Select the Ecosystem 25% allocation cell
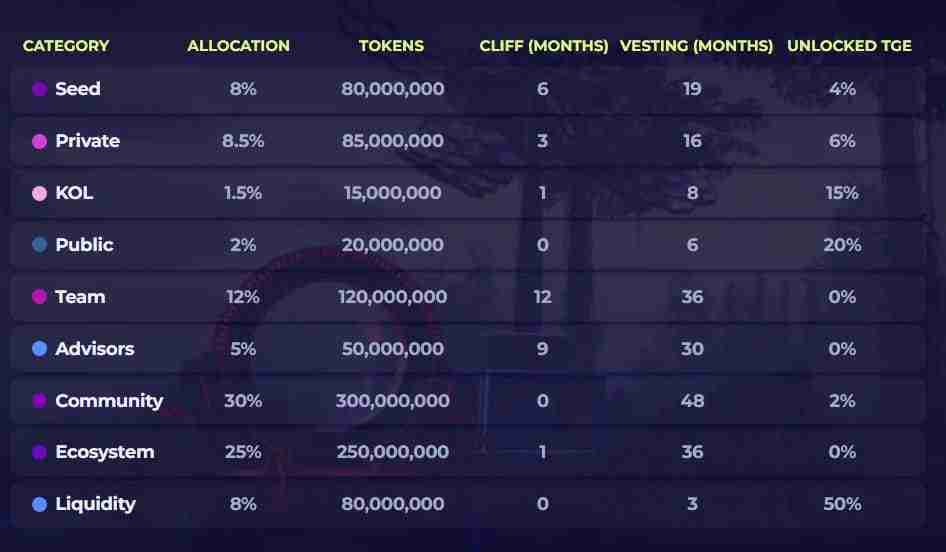The width and height of the screenshot is (946, 552). click(x=243, y=452)
